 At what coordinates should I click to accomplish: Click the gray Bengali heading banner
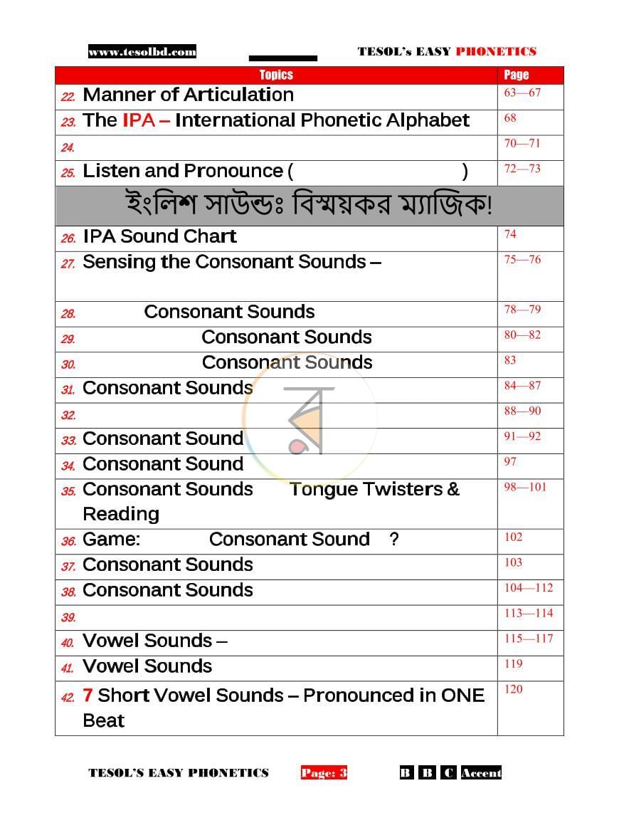point(309,206)
